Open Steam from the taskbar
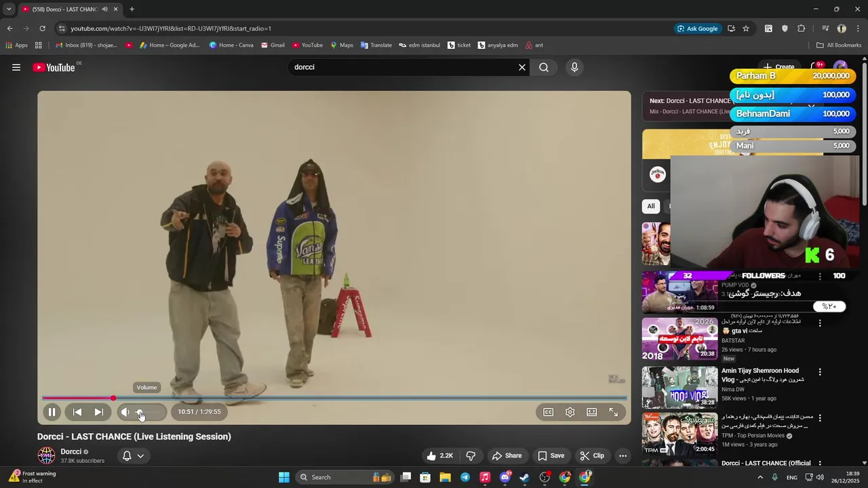This screenshot has width=868, height=488. pyautogui.click(x=525, y=477)
